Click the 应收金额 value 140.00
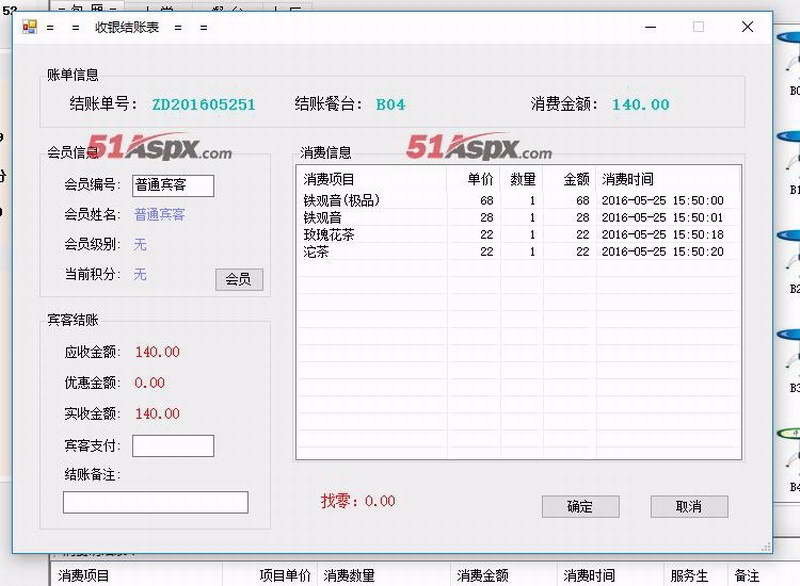 [157, 352]
